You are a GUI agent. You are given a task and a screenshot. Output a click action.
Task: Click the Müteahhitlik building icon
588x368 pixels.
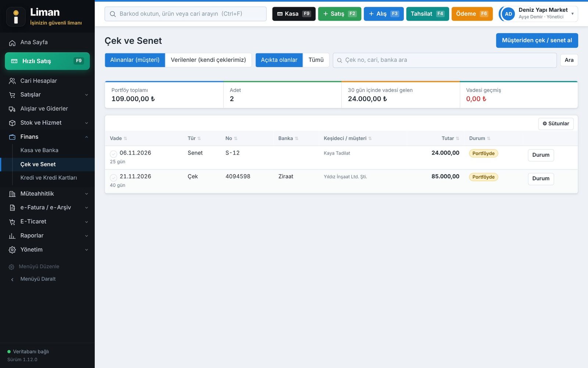coord(12,194)
